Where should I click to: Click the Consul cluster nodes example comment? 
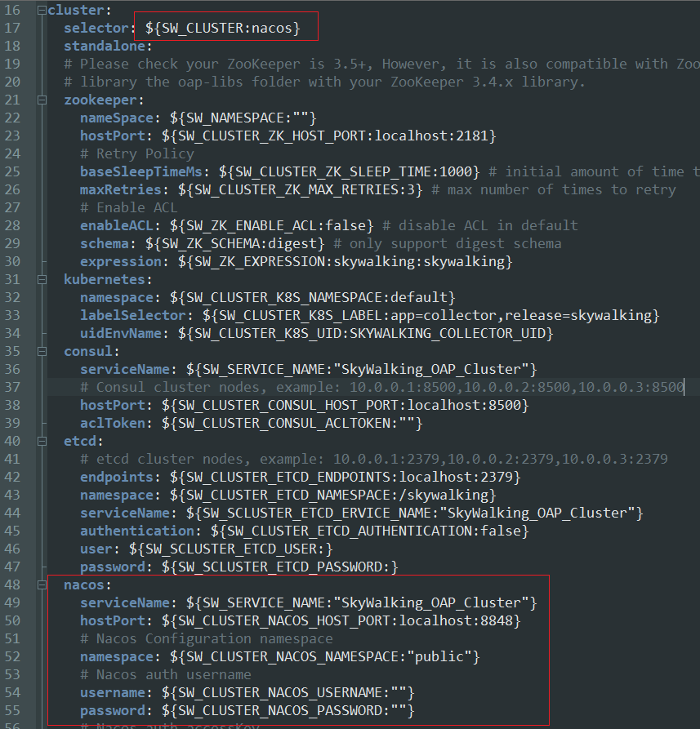click(x=382, y=387)
